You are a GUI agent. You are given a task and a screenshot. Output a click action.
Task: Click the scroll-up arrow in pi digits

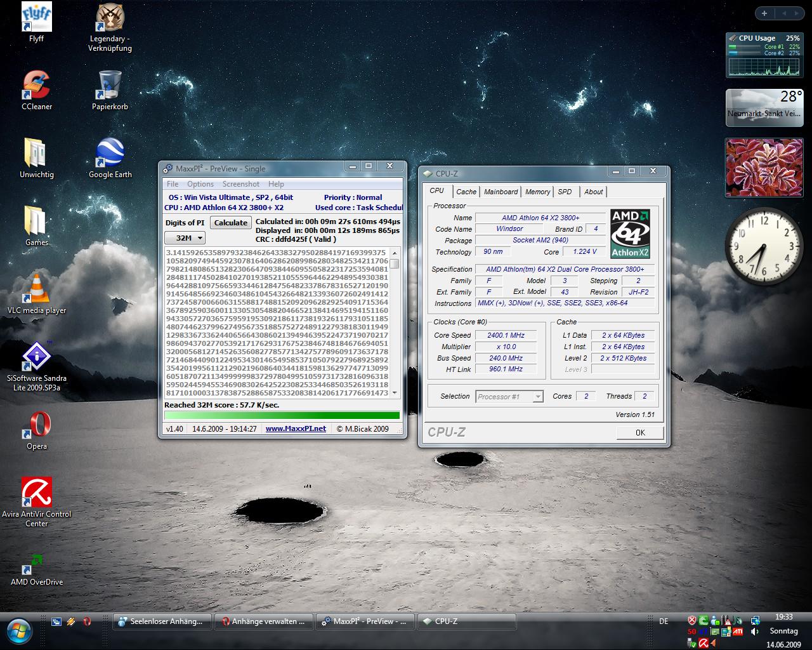coord(395,253)
